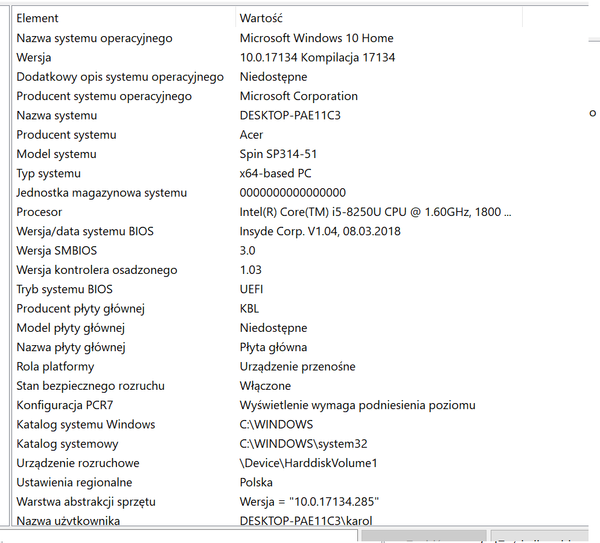Click the UEFI value

click(x=251, y=289)
